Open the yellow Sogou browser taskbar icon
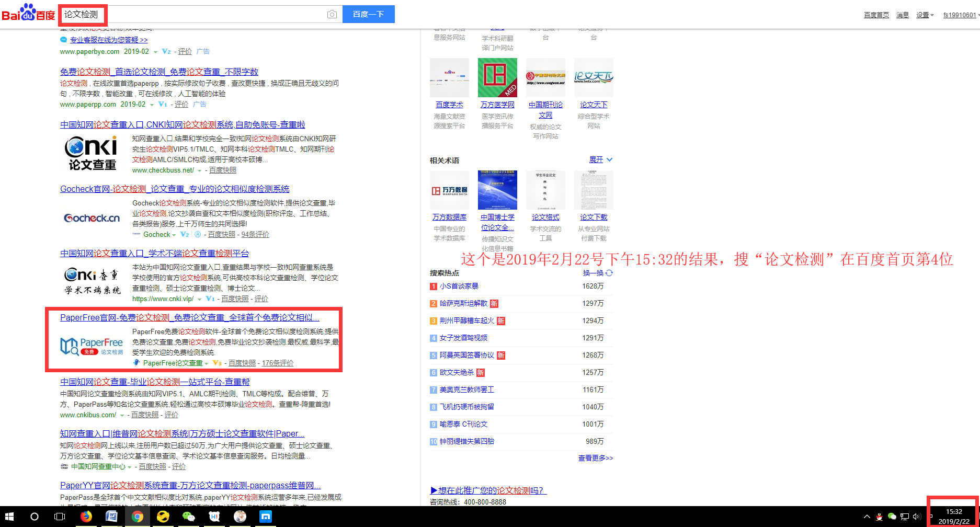The image size is (980, 527). [163, 517]
